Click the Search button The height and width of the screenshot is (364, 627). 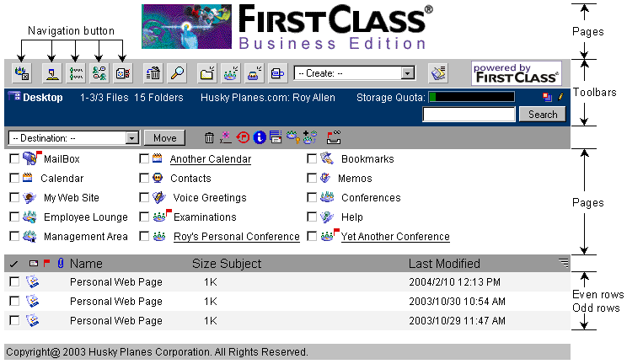[x=542, y=115]
